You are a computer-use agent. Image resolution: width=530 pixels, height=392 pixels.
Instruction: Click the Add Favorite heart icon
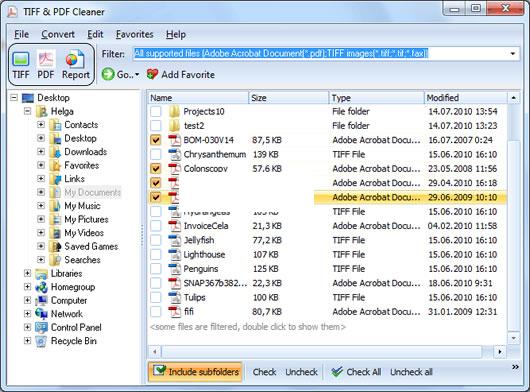coord(152,74)
